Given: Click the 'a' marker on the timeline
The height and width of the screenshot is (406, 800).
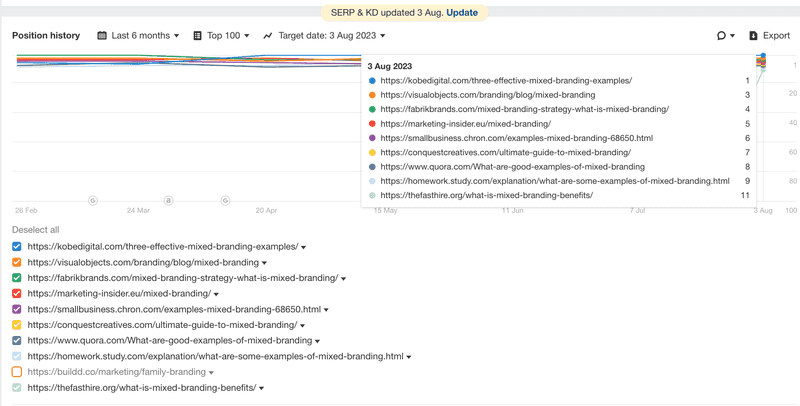Looking at the screenshot, I should [169, 201].
